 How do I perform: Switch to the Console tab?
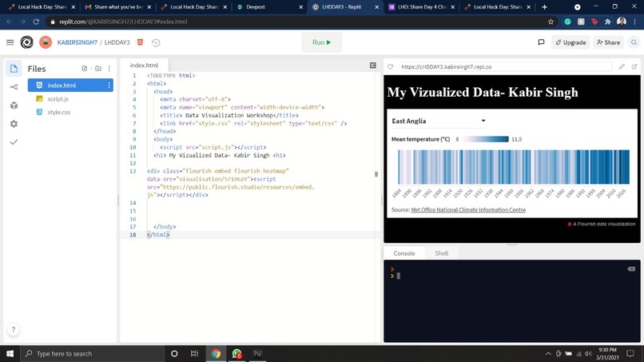pos(404,253)
